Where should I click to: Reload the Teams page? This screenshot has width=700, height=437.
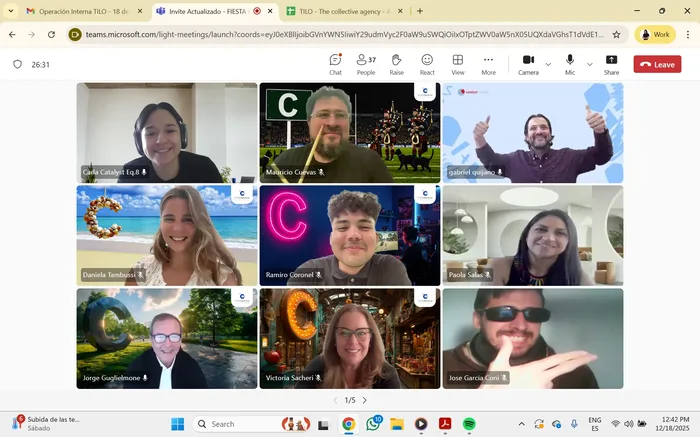tap(51, 34)
